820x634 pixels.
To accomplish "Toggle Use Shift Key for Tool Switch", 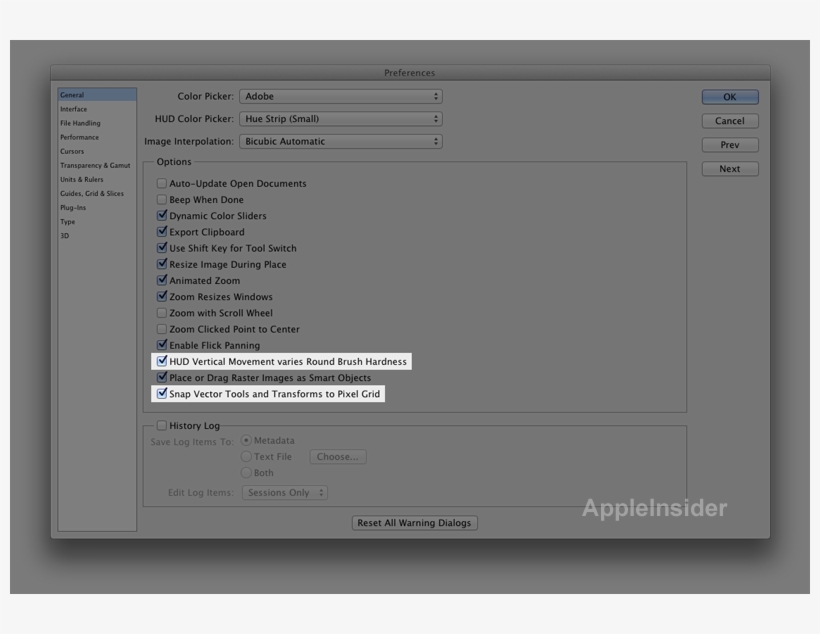I will [x=162, y=247].
